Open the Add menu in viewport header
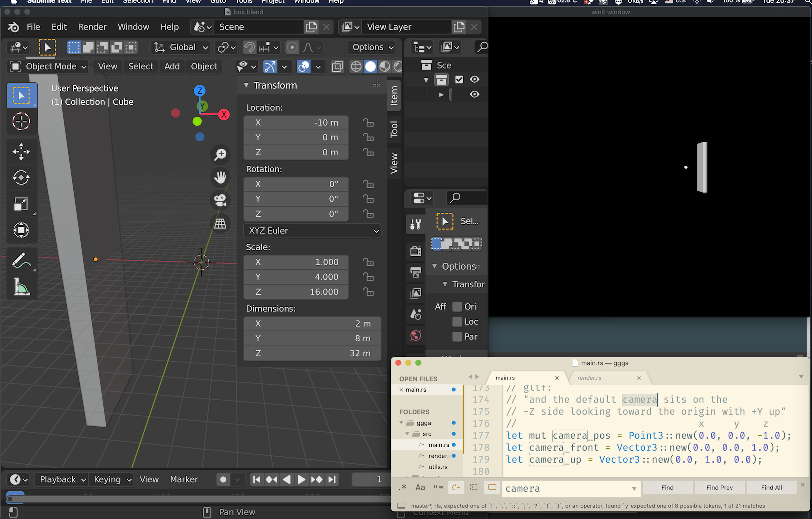812x519 pixels. (172, 66)
